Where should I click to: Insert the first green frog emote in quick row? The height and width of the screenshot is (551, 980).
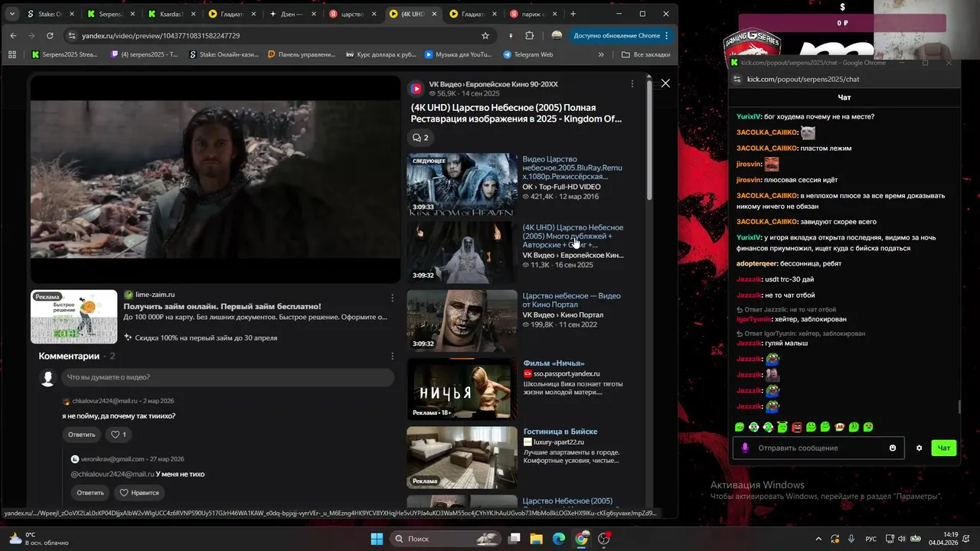[740, 427]
